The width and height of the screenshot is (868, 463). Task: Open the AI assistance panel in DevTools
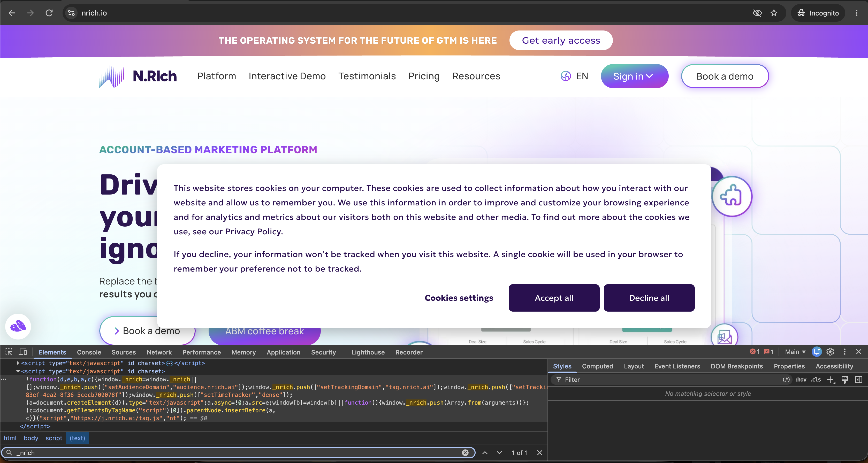pos(817,352)
